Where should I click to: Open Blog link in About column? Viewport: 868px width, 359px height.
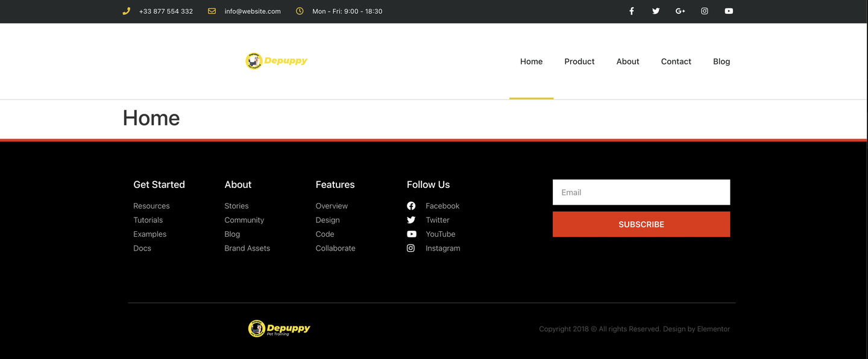(232, 234)
